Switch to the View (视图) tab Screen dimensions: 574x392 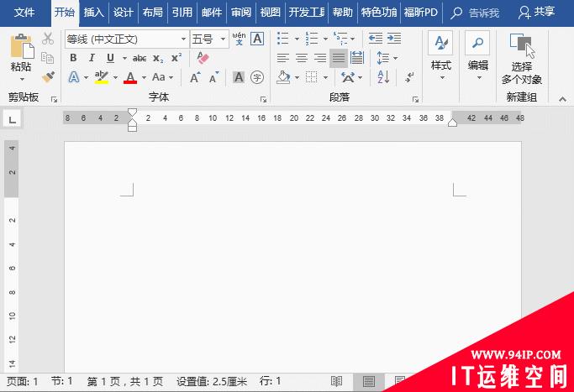(270, 13)
